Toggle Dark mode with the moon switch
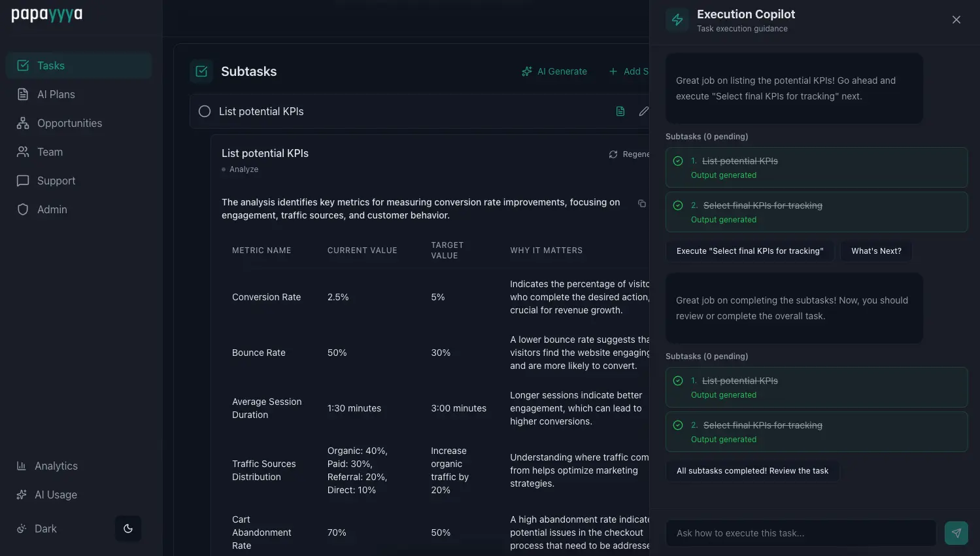This screenshot has width=980, height=556. point(127,528)
